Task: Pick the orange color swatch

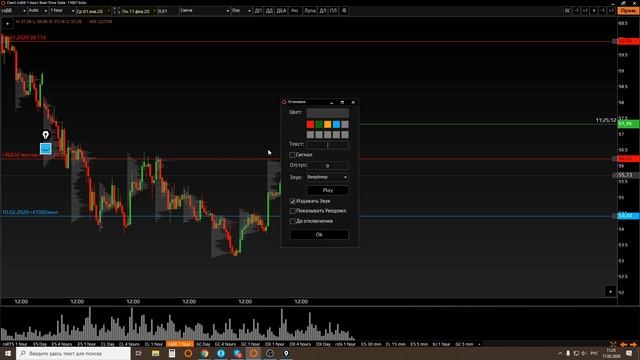Action: click(328, 124)
